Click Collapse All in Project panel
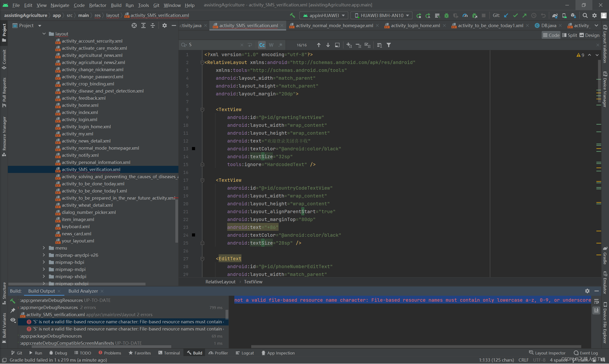609x364 pixels. point(152,25)
